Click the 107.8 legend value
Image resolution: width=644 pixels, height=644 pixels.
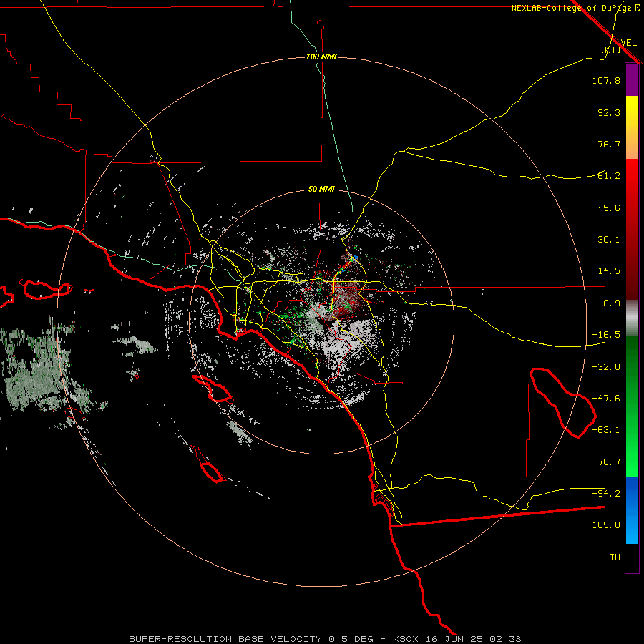(606, 80)
